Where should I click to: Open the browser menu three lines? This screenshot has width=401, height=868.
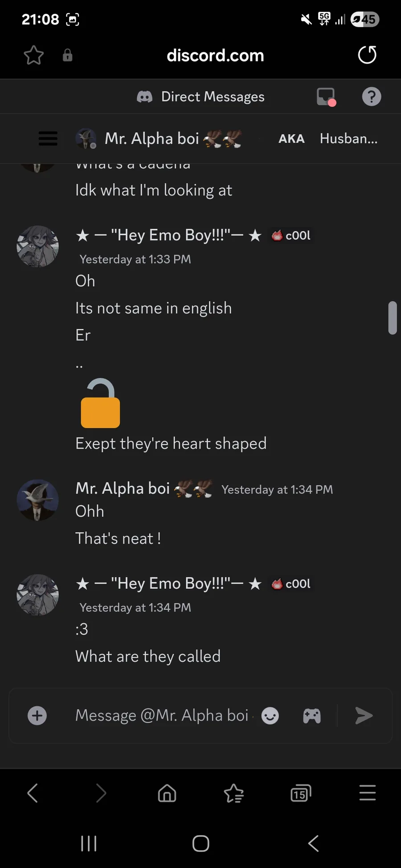pos(368,793)
